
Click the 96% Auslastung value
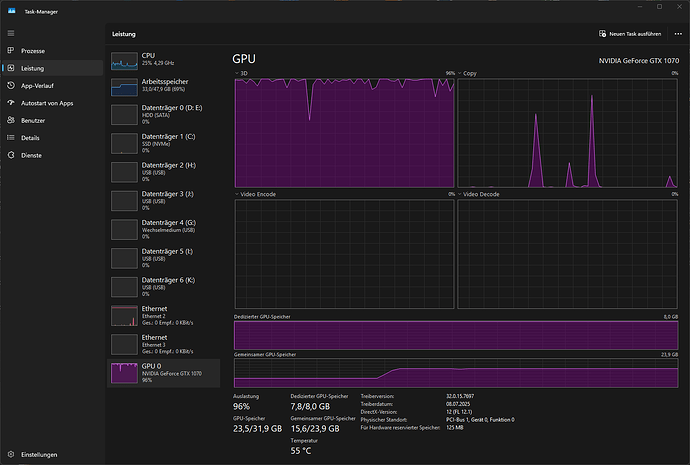click(x=241, y=406)
